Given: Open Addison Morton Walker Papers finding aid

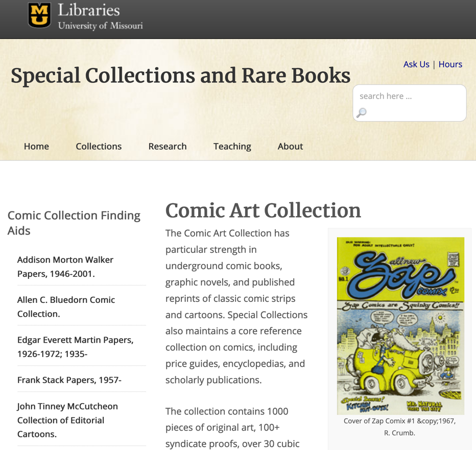Looking at the screenshot, I should click(65, 267).
